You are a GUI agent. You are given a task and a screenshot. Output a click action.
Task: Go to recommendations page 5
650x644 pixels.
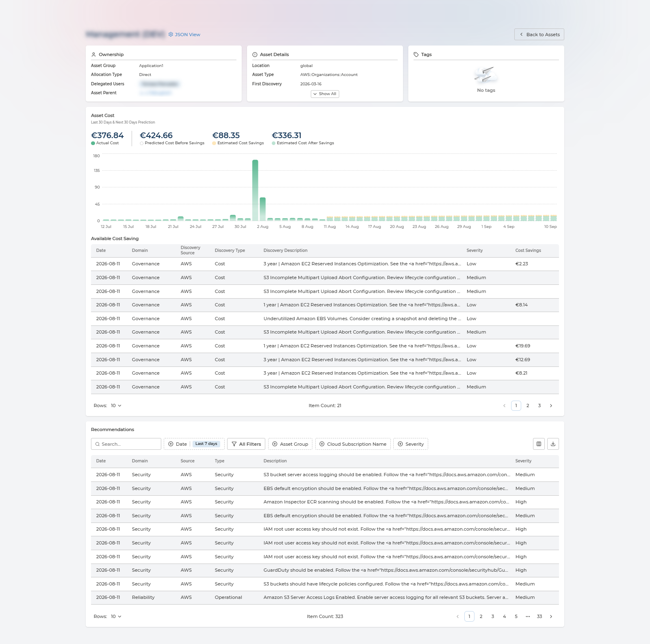pyautogui.click(x=516, y=616)
